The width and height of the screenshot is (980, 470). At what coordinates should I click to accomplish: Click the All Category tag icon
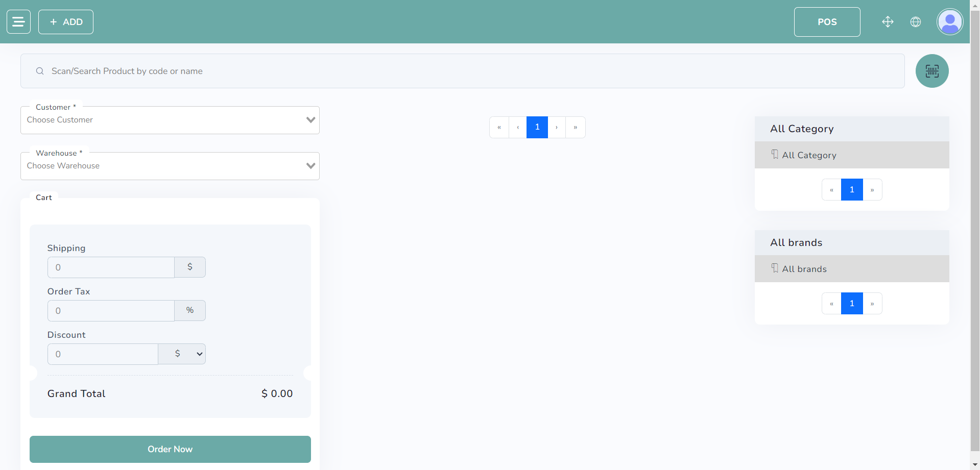point(775,155)
